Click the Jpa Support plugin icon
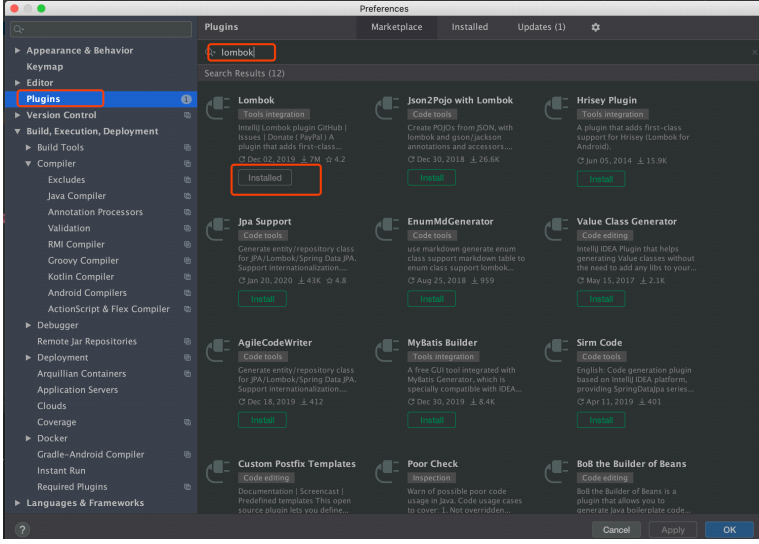Viewport: 759px width, 544px height. tap(218, 229)
